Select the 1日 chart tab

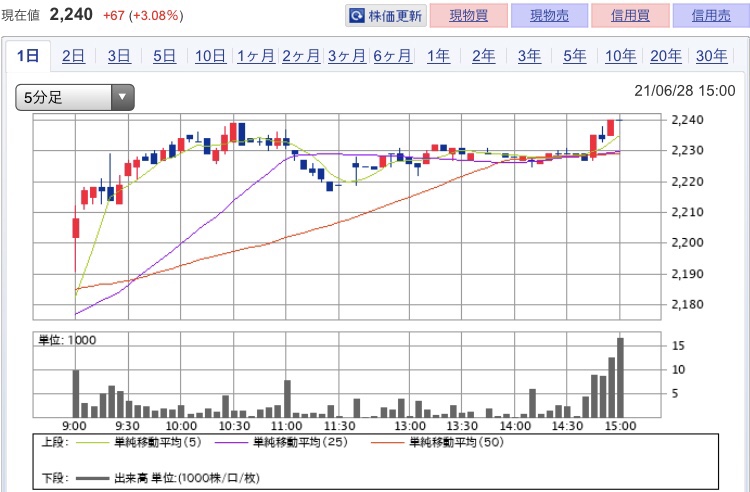(x=28, y=56)
